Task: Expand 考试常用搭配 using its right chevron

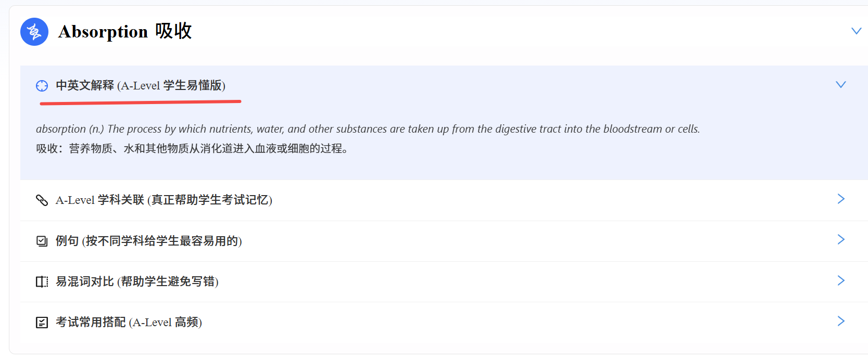Action: (x=840, y=321)
